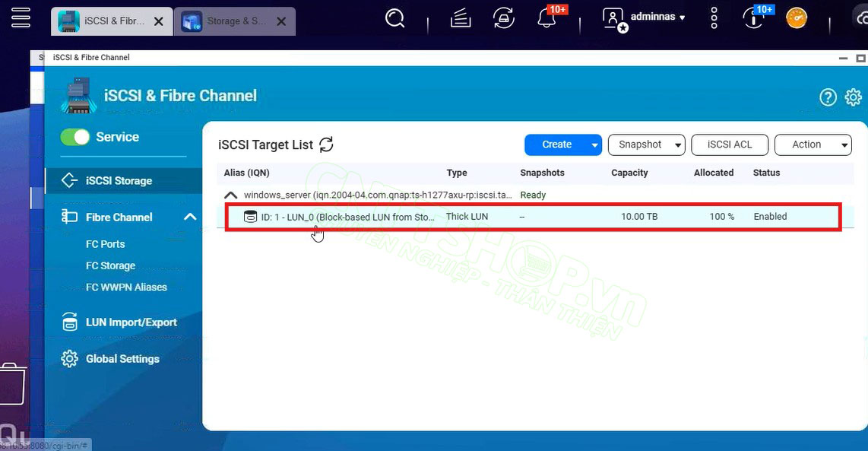Open iSCSI settings gear icon

854,97
